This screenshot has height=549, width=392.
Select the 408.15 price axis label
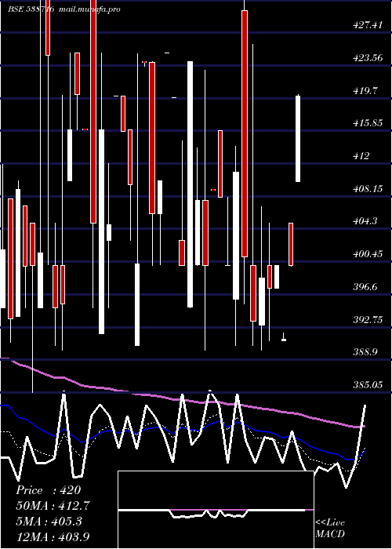[x=368, y=189]
